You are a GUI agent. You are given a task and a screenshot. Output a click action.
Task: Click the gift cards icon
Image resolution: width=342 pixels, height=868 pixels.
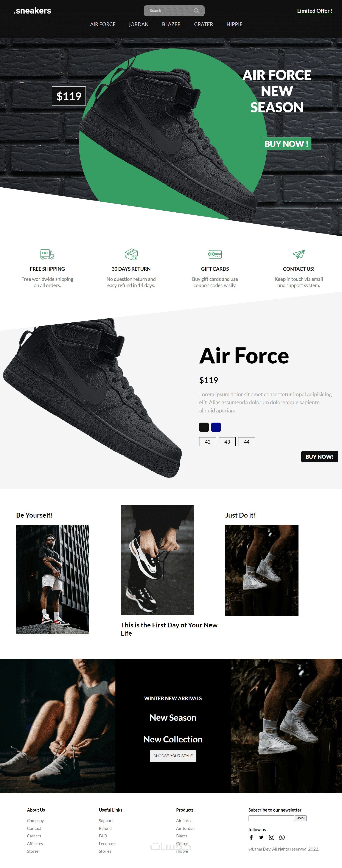215,254
